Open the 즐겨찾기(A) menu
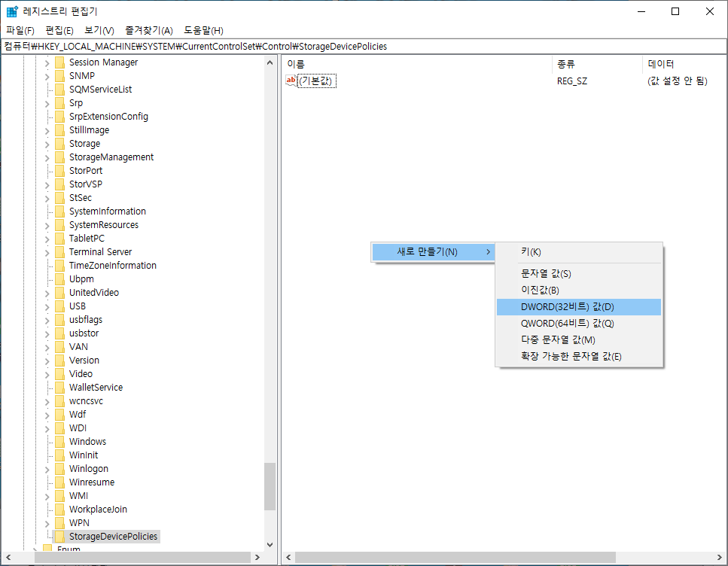This screenshot has height=566, width=728. tap(149, 31)
